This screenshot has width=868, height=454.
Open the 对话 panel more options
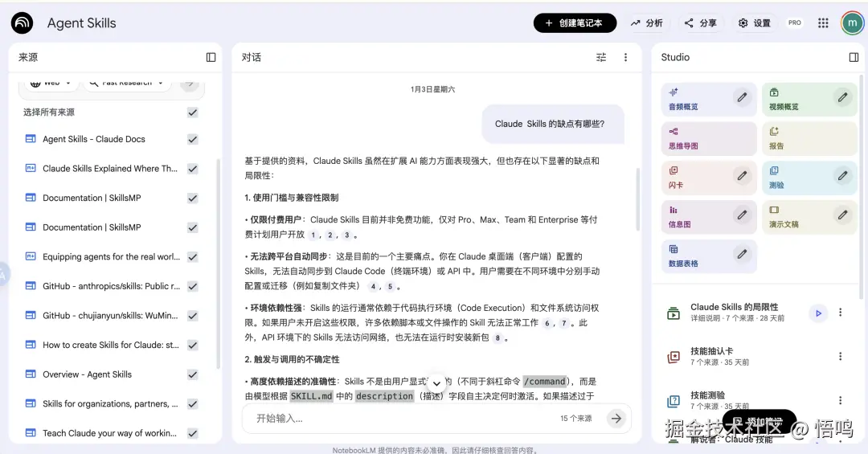(625, 58)
